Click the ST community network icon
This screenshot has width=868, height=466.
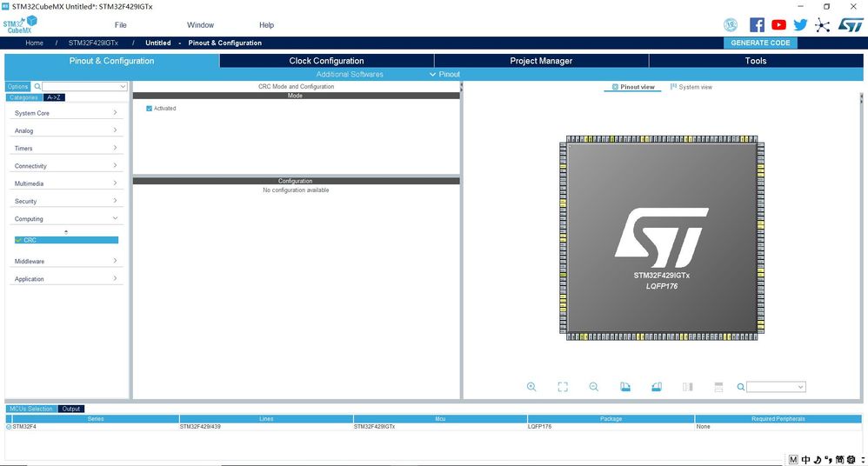[x=823, y=25]
